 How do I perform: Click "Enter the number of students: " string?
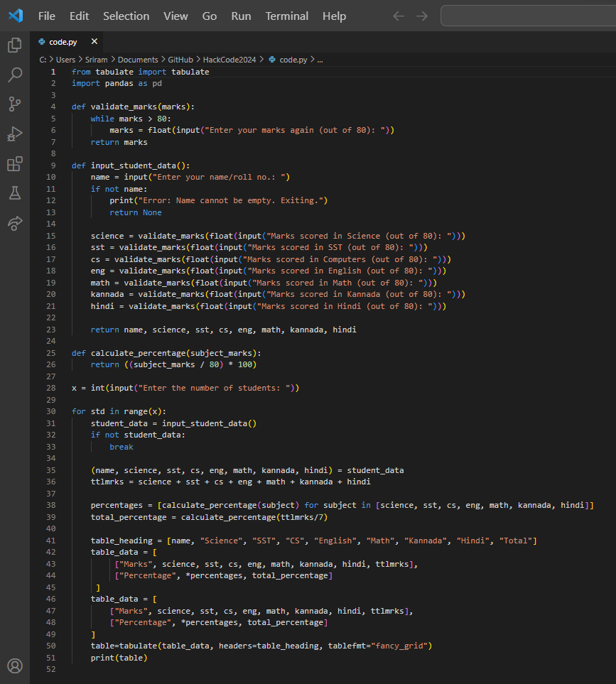(x=214, y=389)
